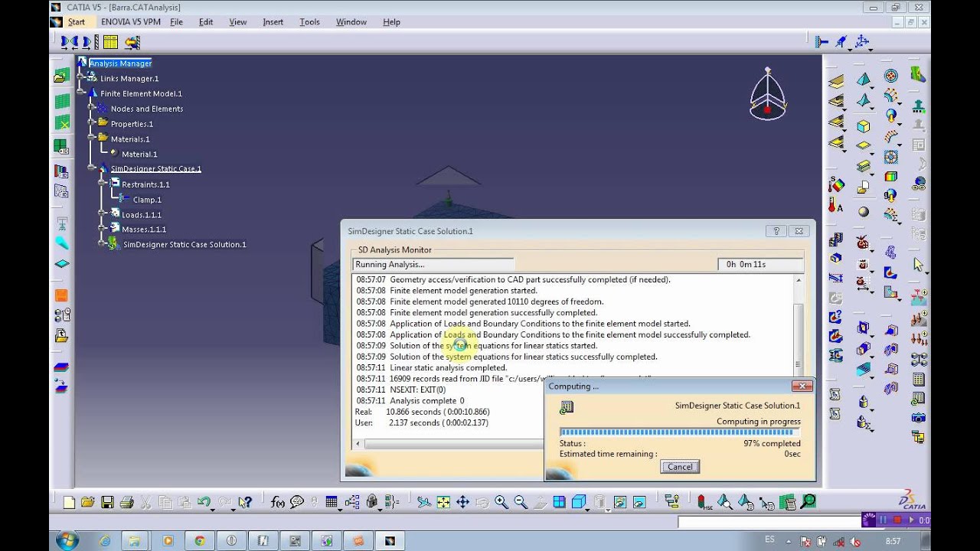
Task: Click the Zoom In magnifier icon
Action: coord(501,502)
